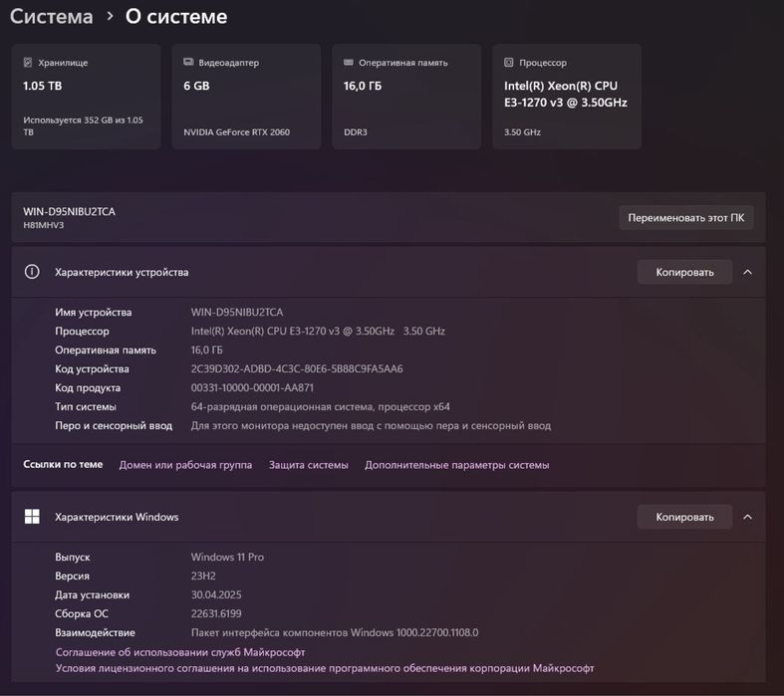Open the Microsoft software license terms link
The height and width of the screenshot is (696, 784).
click(x=325, y=669)
